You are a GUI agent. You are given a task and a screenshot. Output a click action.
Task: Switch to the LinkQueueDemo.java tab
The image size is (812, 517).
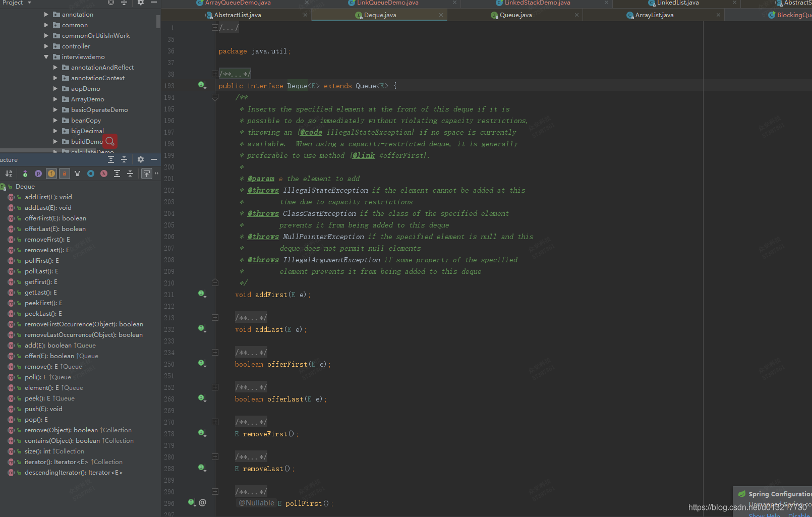(x=387, y=3)
